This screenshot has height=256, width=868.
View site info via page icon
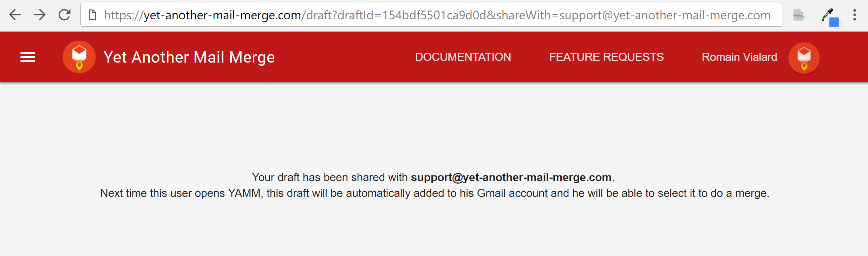[x=92, y=15]
